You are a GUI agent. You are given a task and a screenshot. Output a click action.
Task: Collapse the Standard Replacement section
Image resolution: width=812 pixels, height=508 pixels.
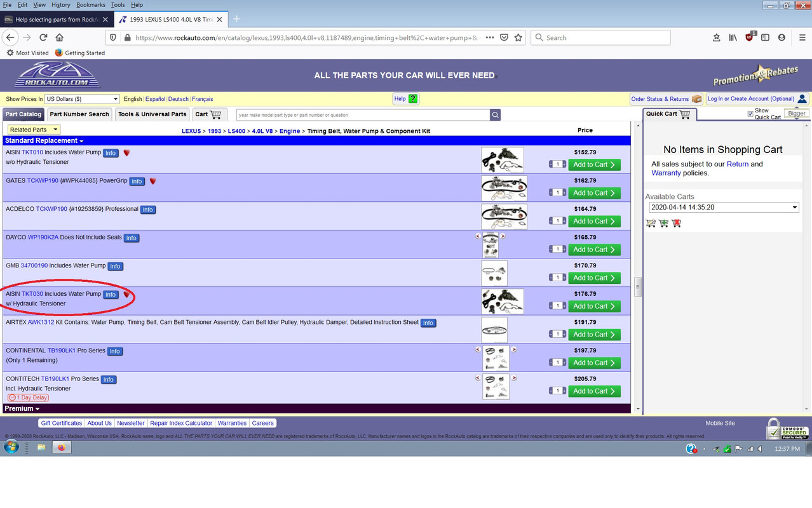pos(44,140)
